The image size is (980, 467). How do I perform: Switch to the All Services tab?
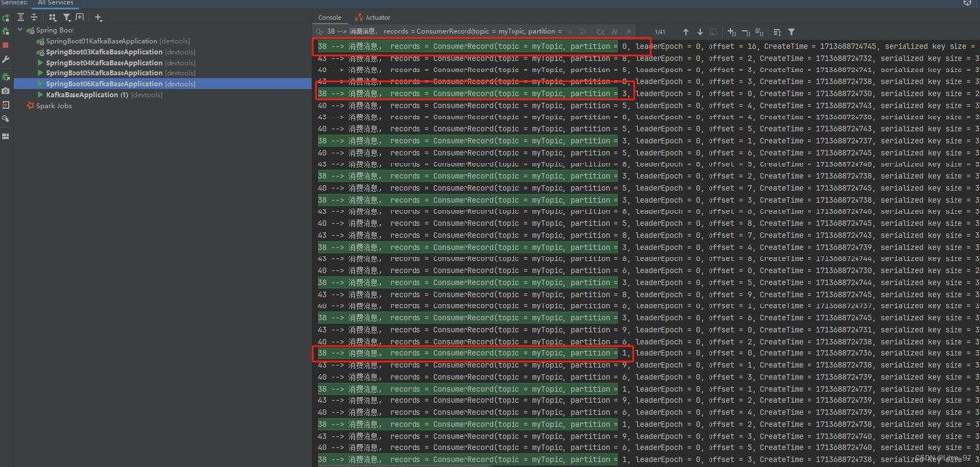55,3
